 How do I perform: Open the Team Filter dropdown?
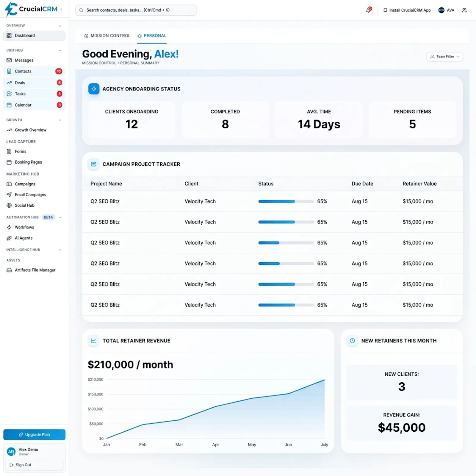click(x=445, y=57)
